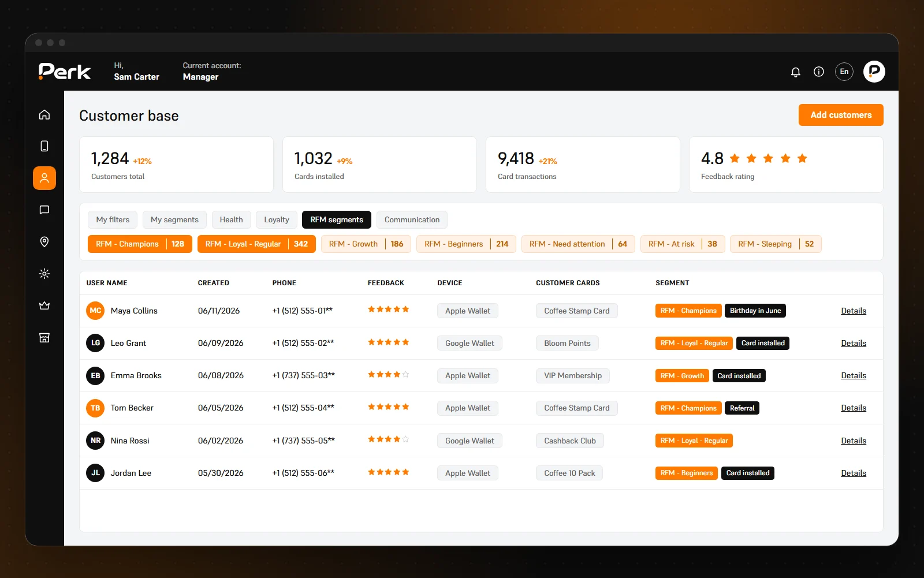
Task: Click Apple Wallet chip in Jordan Lee row
Action: pos(468,473)
